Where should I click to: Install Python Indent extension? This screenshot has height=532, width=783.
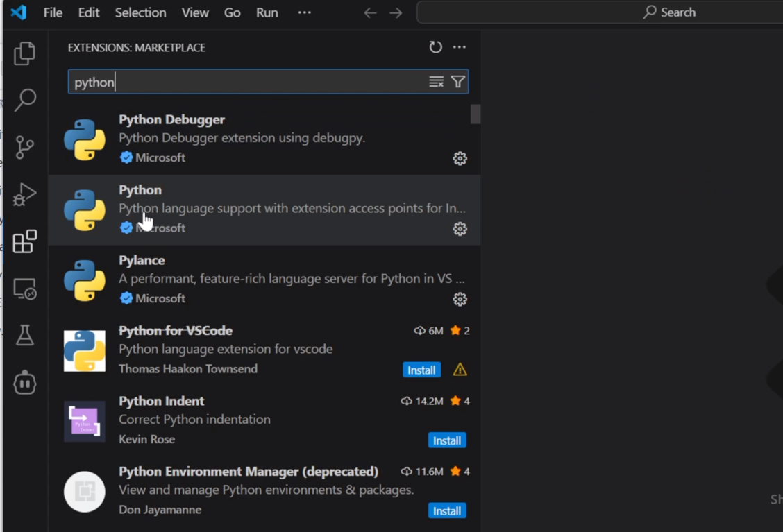coord(447,440)
